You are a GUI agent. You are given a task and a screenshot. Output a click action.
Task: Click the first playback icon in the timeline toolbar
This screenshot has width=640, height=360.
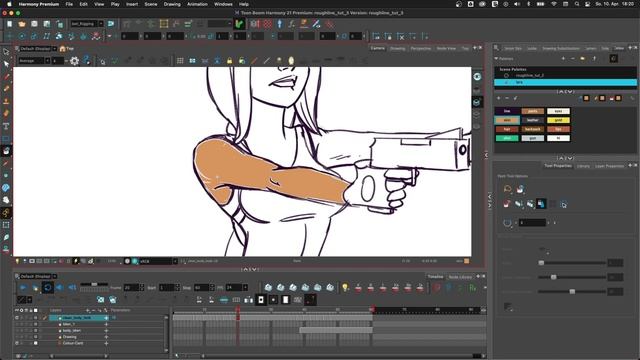pyautogui.click(x=23, y=288)
